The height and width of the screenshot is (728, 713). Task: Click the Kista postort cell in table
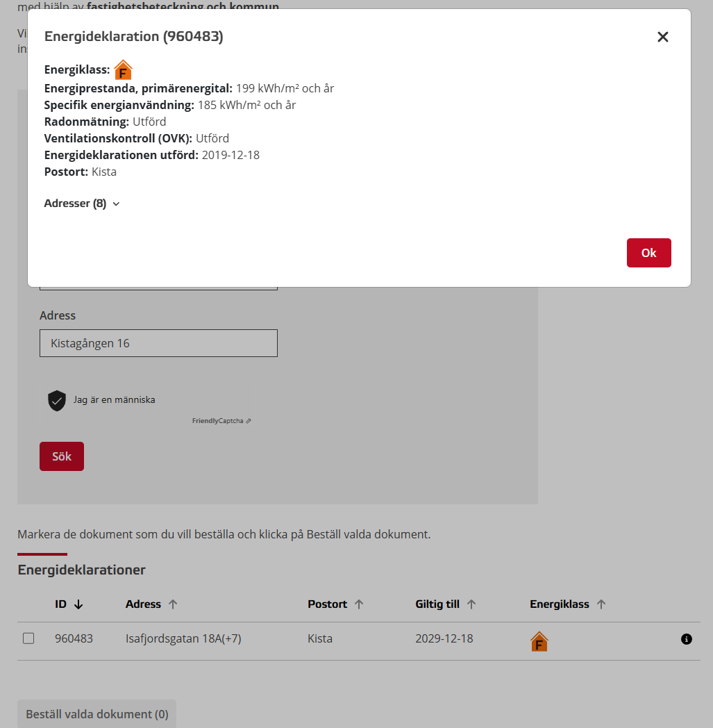320,638
